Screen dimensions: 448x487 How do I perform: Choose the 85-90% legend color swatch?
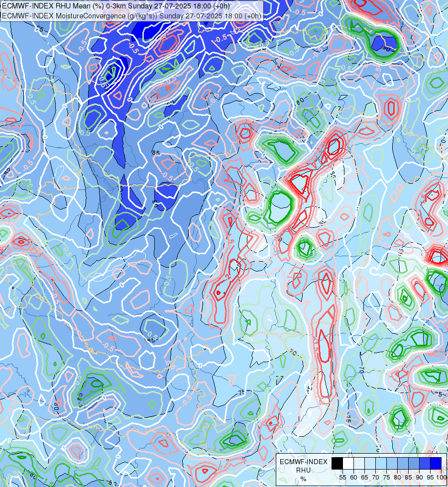414,464
